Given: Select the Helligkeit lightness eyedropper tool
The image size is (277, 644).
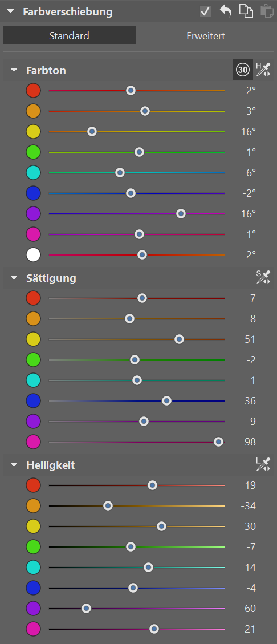Looking at the screenshot, I should point(263,465).
